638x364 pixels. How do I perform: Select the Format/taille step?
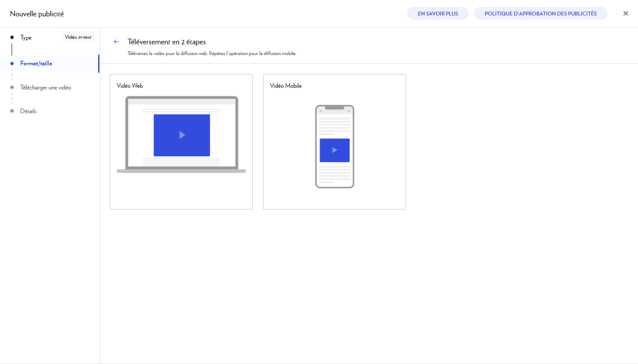[x=36, y=64]
